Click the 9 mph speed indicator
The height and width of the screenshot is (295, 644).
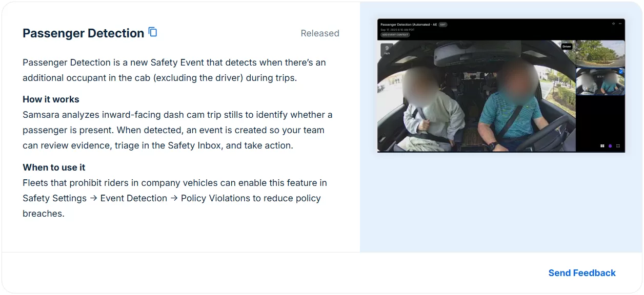coord(387,50)
